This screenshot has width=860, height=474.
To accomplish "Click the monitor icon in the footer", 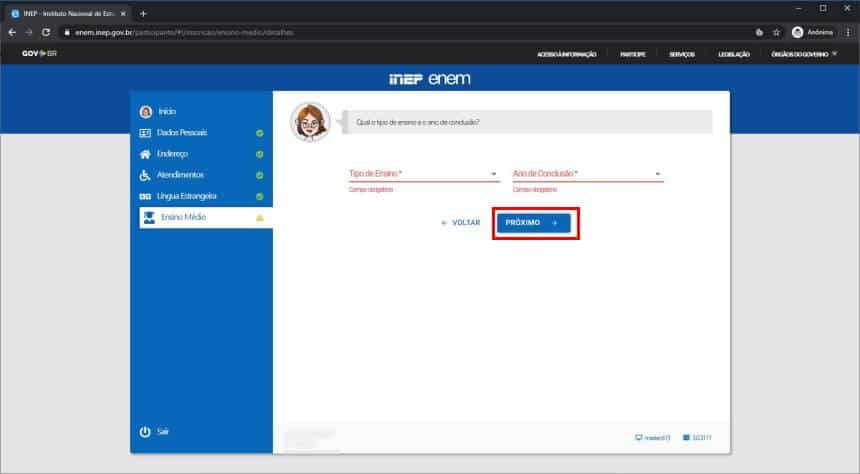I will click(638, 438).
